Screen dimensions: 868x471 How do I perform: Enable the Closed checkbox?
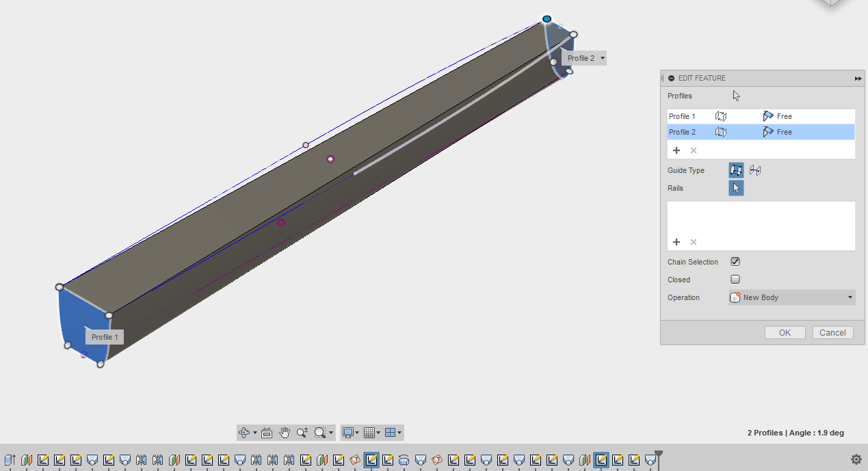(735, 280)
